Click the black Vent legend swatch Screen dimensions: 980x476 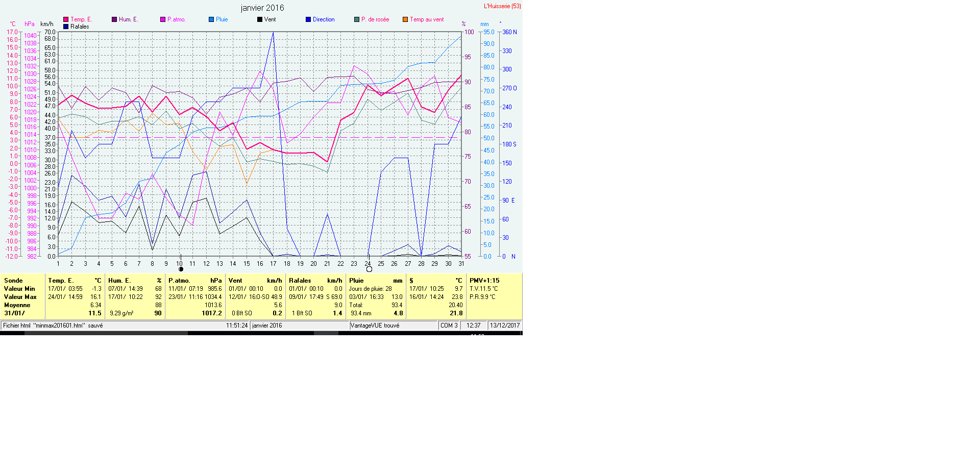[260, 19]
